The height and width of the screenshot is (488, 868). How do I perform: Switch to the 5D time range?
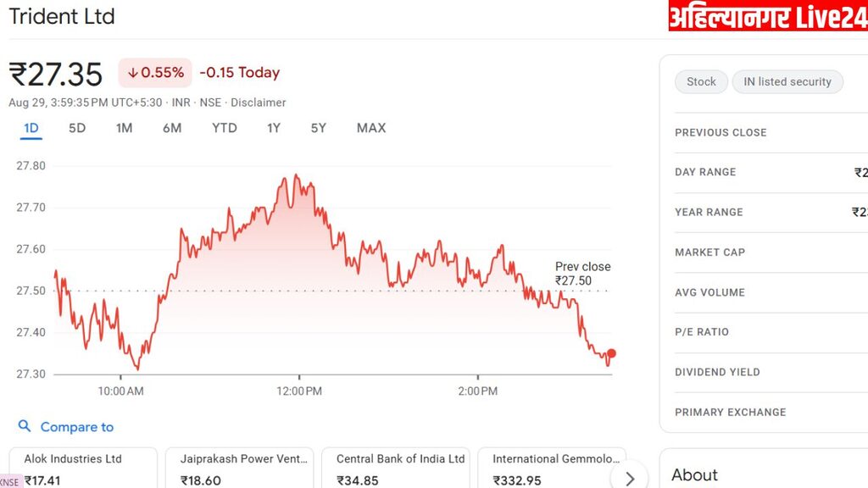pyautogui.click(x=77, y=128)
